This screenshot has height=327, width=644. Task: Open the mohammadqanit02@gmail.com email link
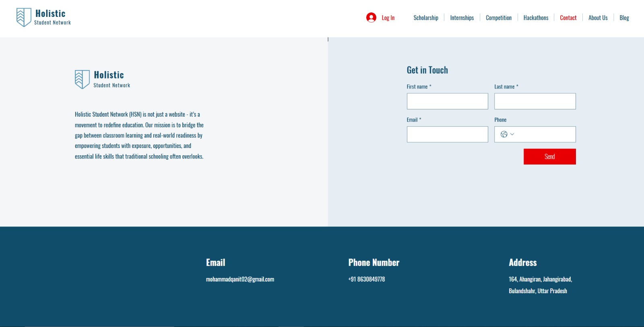(240, 279)
